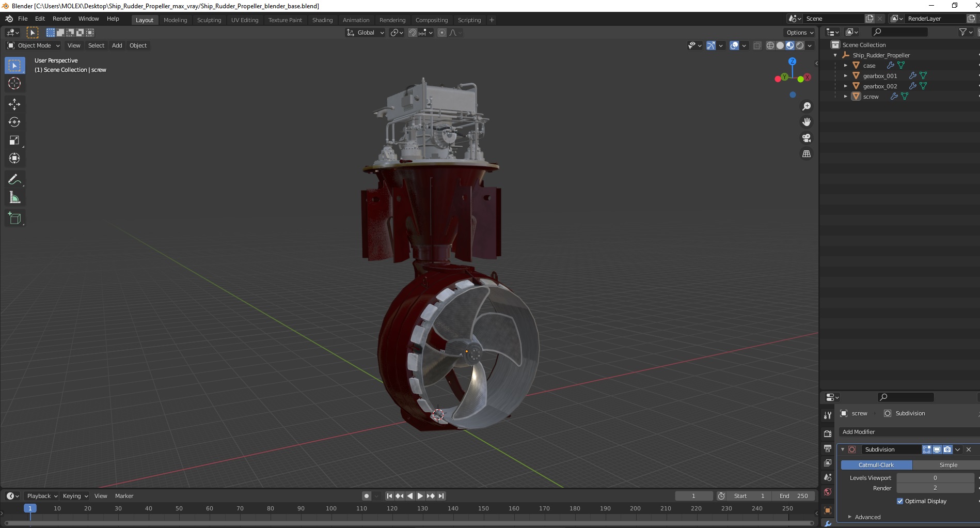Click the Blender logo menu icon
Viewport: 980px width, 528px height.
(x=9, y=19)
